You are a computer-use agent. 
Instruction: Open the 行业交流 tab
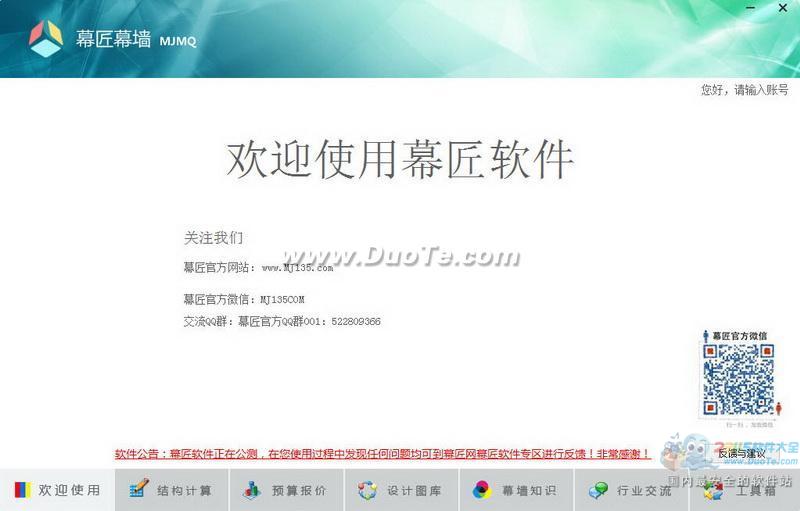[632, 490]
